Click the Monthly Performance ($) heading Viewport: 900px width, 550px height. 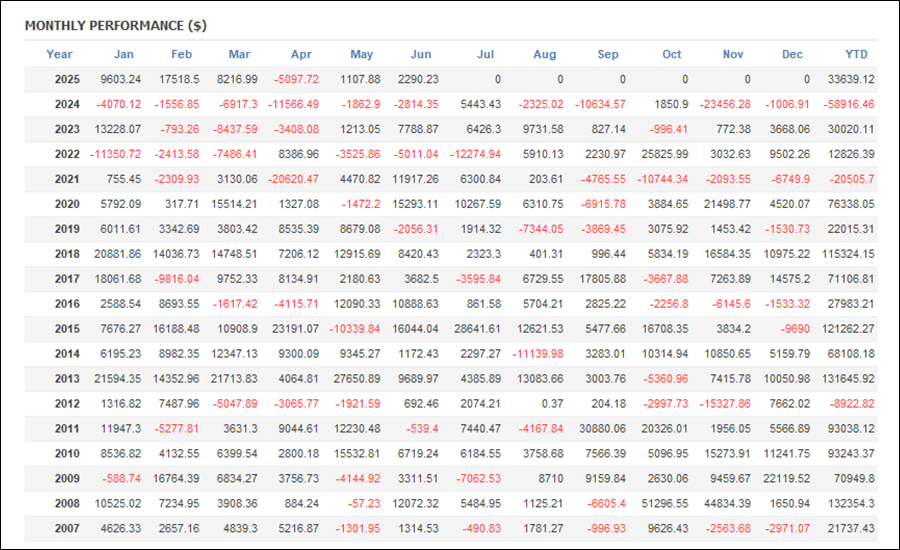point(115,26)
